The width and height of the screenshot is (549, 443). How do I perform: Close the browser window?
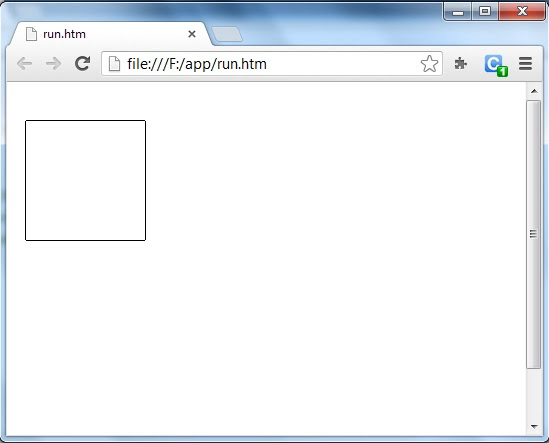(522, 12)
